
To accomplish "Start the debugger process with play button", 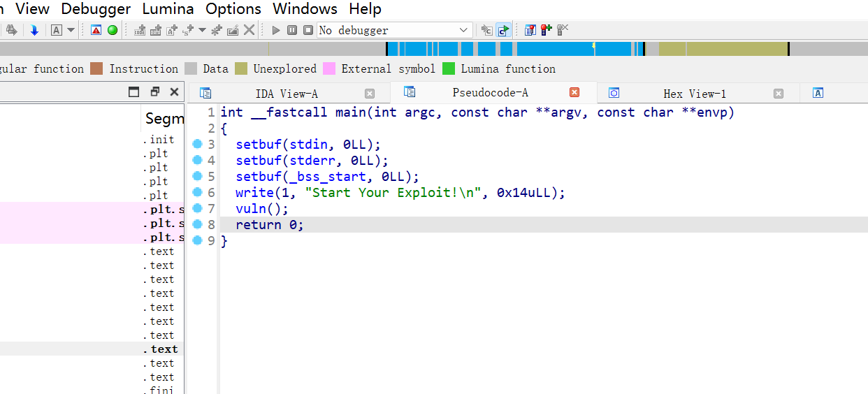I will coord(276,30).
